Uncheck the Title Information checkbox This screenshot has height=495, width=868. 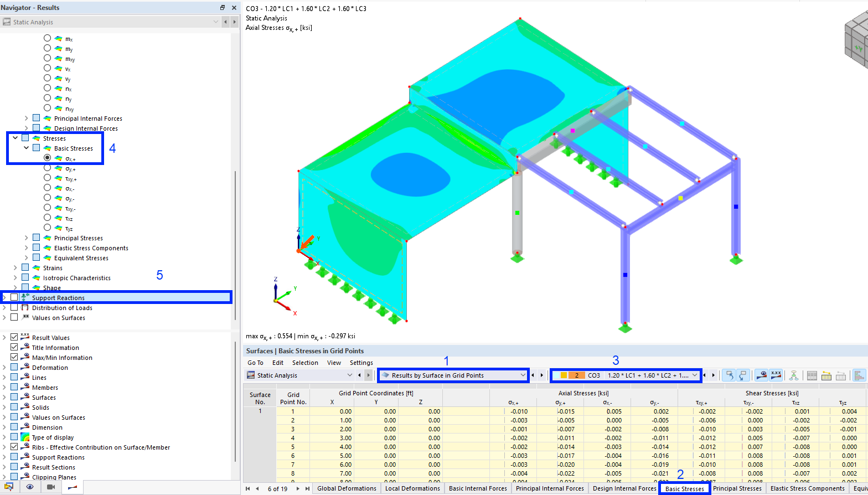pos(14,347)
